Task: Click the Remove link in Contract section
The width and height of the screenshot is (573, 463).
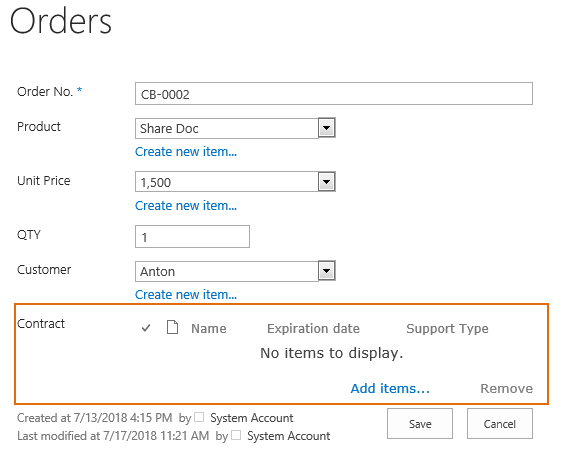Action: (506, 388)
